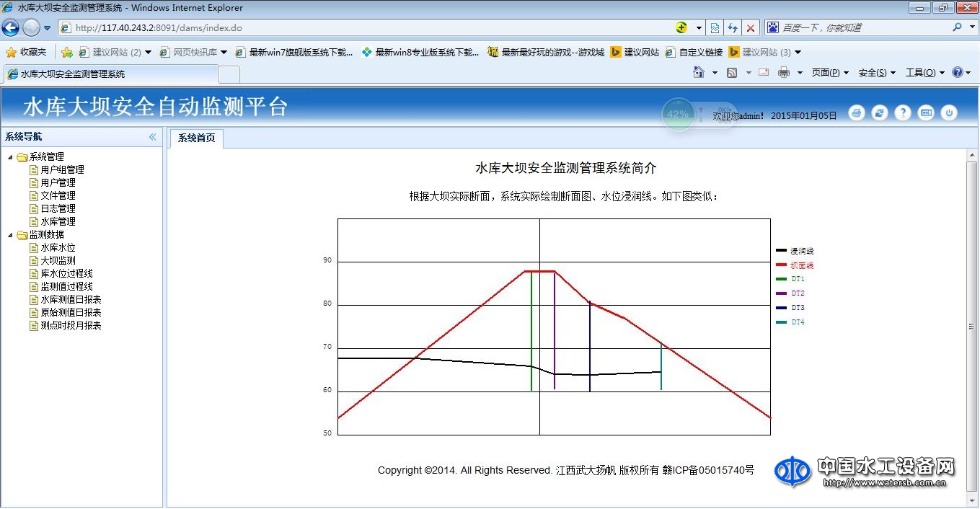Viewport: 980px width, 509px height.
Task: Open the 页面(P) dropdown menu
Action: point(829,73)
